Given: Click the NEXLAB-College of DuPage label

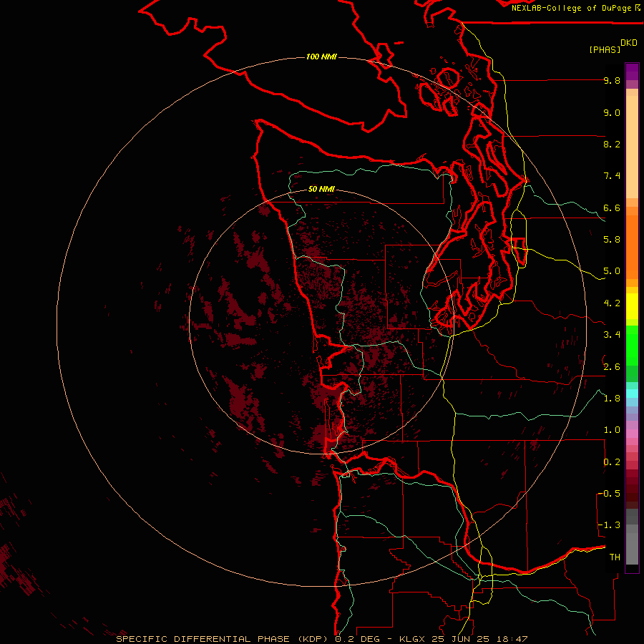Looking at the screenshot, I should 571,8.
